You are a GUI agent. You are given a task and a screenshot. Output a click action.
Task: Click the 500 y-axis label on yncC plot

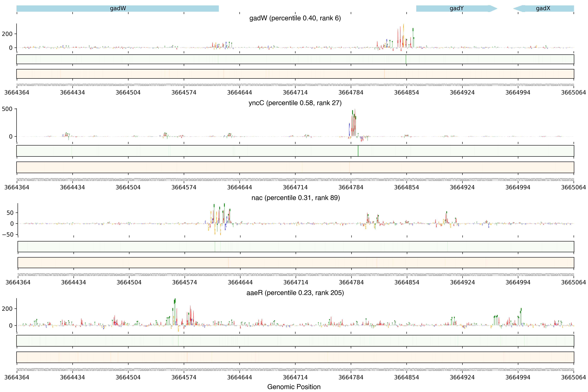(7, 109)
